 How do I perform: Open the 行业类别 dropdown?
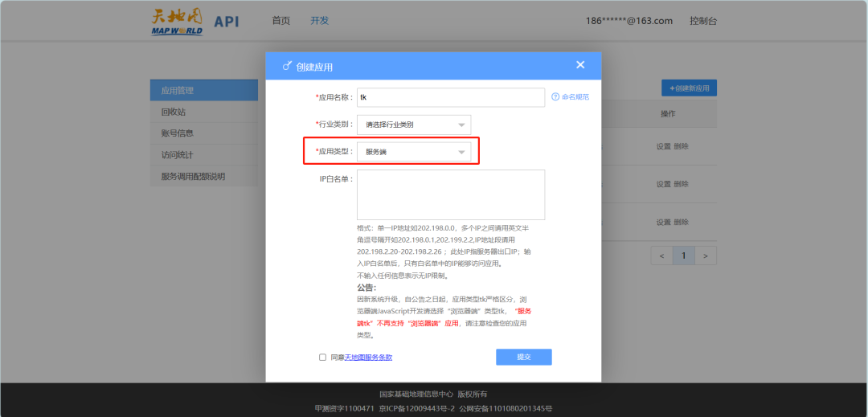click(x=414, y=125)
